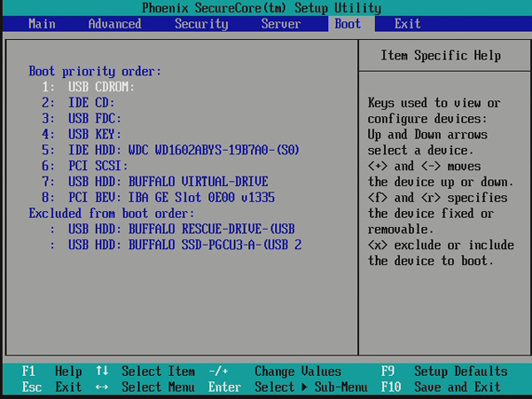Click Enter Select Sub-Menu hint
532x399 pixels.
click(x=288, y=387)
